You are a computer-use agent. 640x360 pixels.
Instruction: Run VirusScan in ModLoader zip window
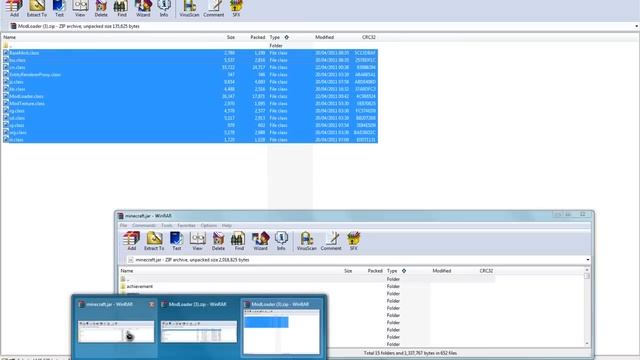[x=189, y=8]
